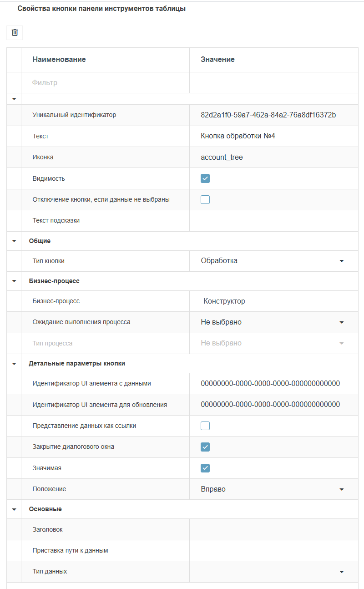Viewport: 364px width, 589px height.
Task: Edit the Текст value field
Action: point(273,136)
